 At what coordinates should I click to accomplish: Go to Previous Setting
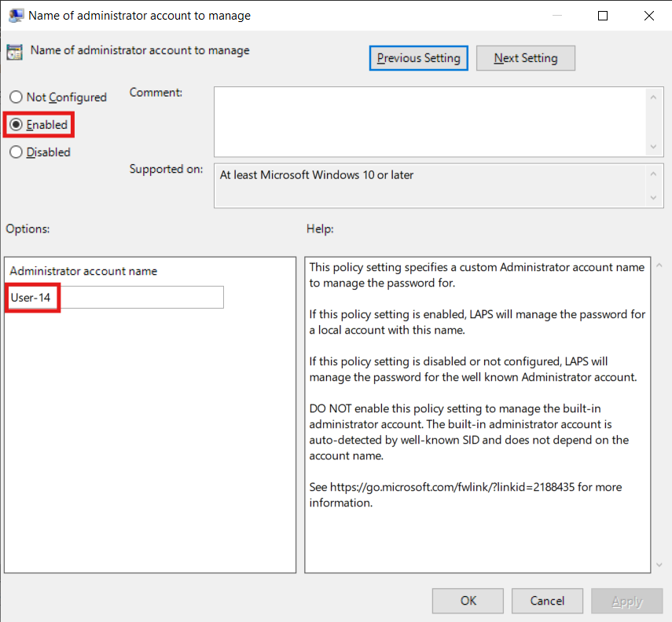click(419, 58)
